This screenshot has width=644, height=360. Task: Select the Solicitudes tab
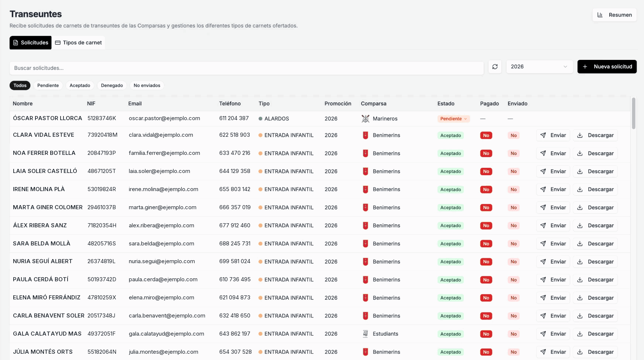[31, 43]
